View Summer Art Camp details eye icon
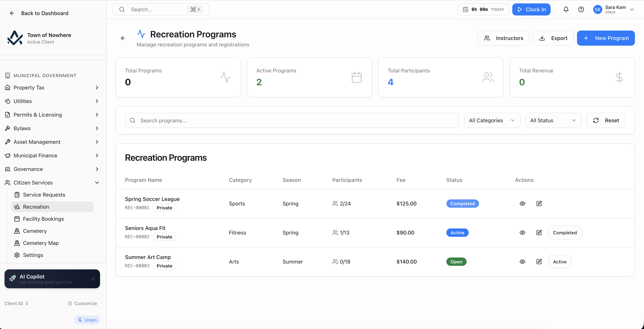This screenshot has height=329, width=644. 522,261
